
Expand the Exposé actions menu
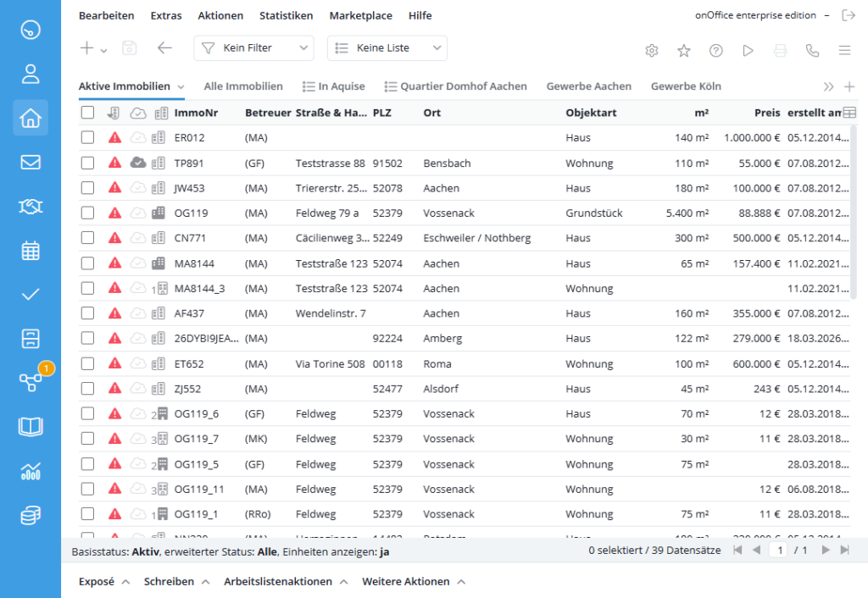pyautogui.click(x=104, y=581)
